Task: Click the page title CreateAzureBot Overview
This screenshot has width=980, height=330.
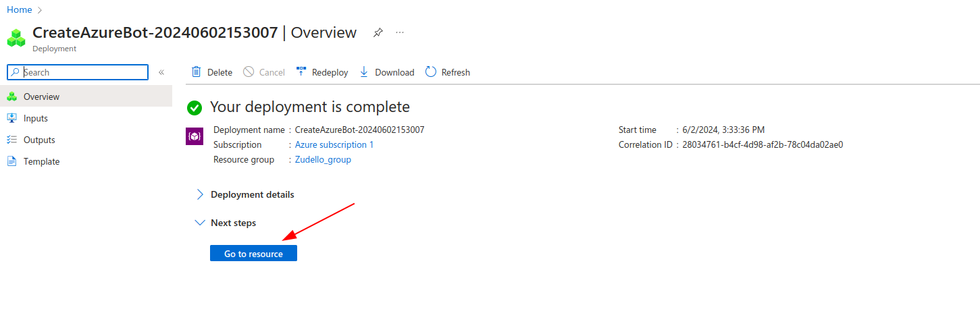Action: point(195,32)
